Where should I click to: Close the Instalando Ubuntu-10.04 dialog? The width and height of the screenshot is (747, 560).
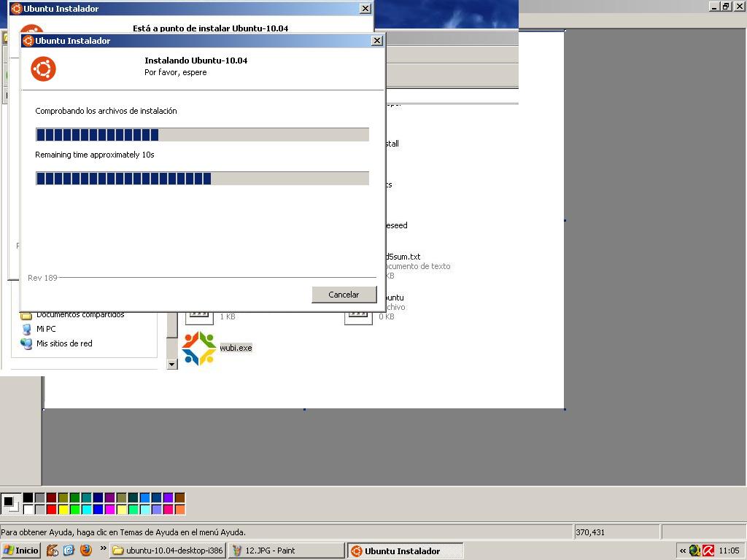tap(377, 41)
